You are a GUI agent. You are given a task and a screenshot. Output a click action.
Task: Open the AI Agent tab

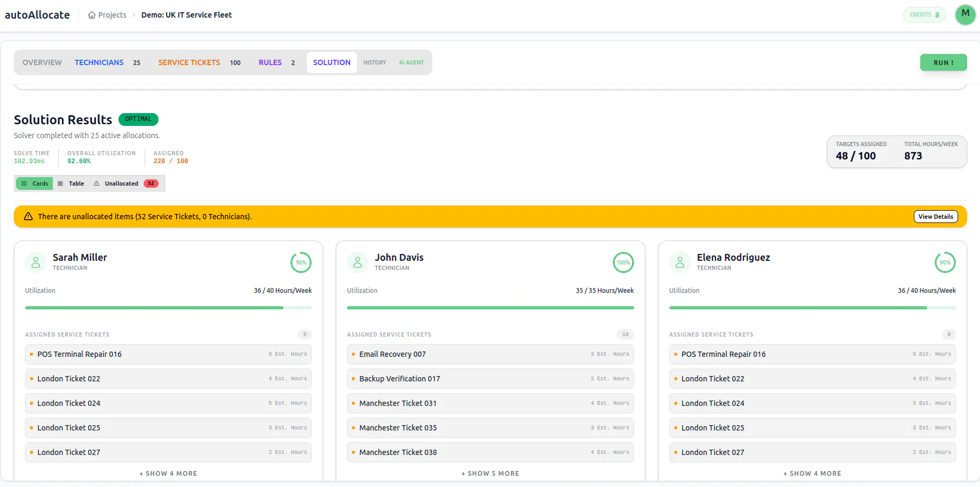tap(412, 62)
